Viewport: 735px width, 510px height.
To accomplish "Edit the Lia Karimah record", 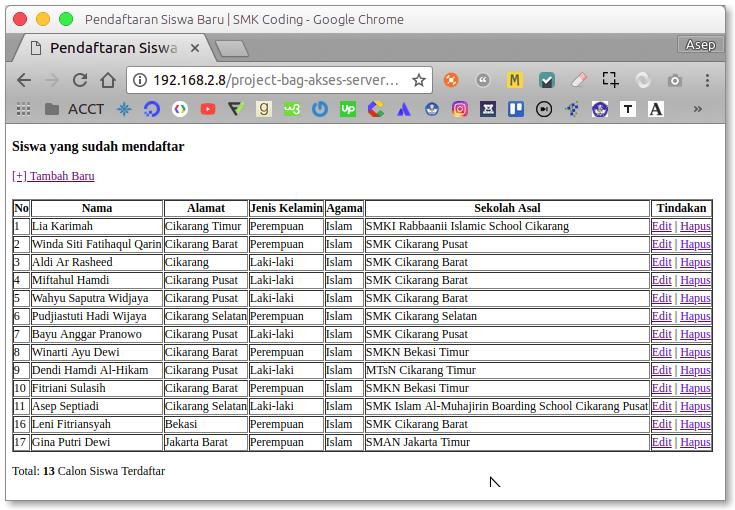I will tap(661, 226).
